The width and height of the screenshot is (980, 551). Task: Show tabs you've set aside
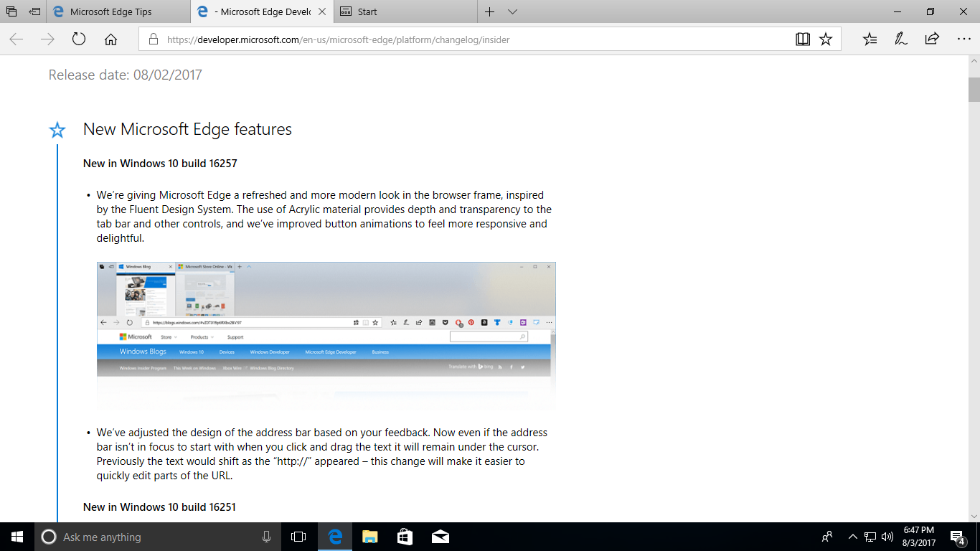11,11
